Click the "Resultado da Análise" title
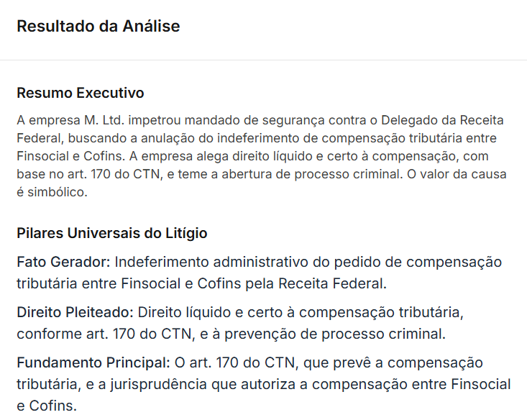 pos(98,27)
